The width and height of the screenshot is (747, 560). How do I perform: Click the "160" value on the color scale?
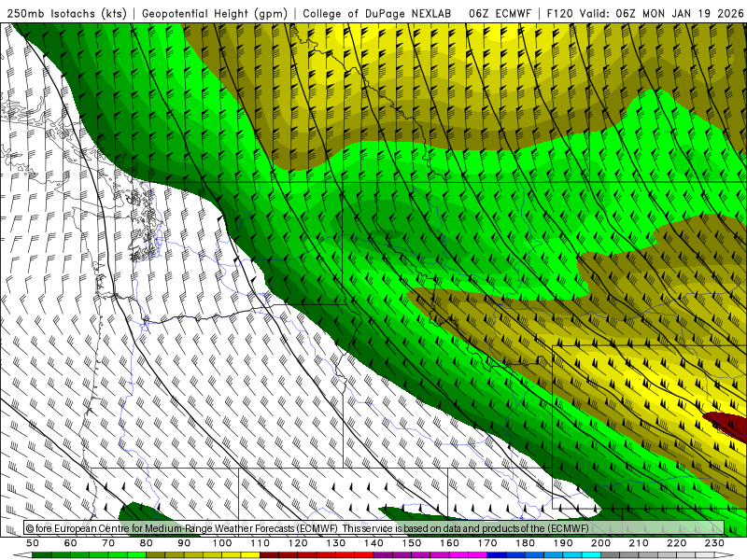click(449, 543)
